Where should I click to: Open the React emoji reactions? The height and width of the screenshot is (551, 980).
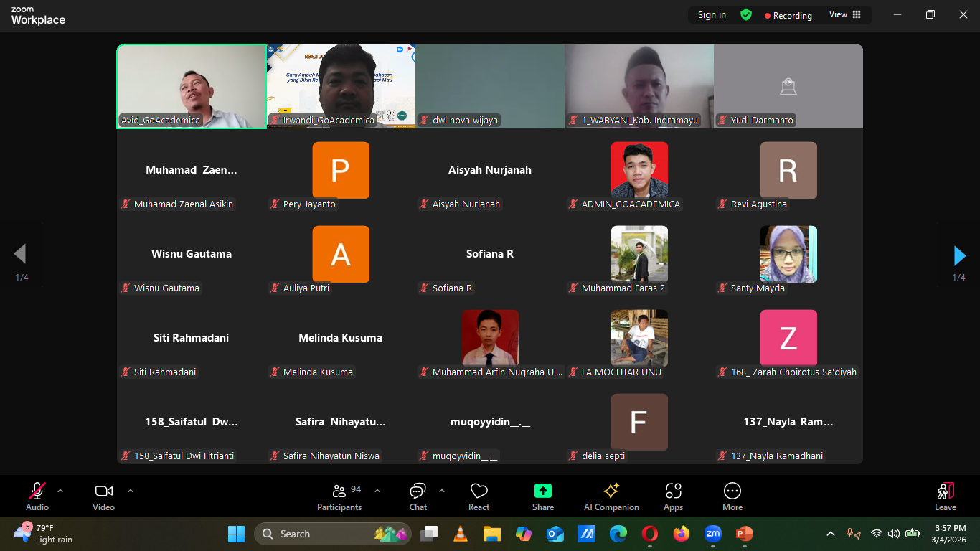click(x=479, y=496)
